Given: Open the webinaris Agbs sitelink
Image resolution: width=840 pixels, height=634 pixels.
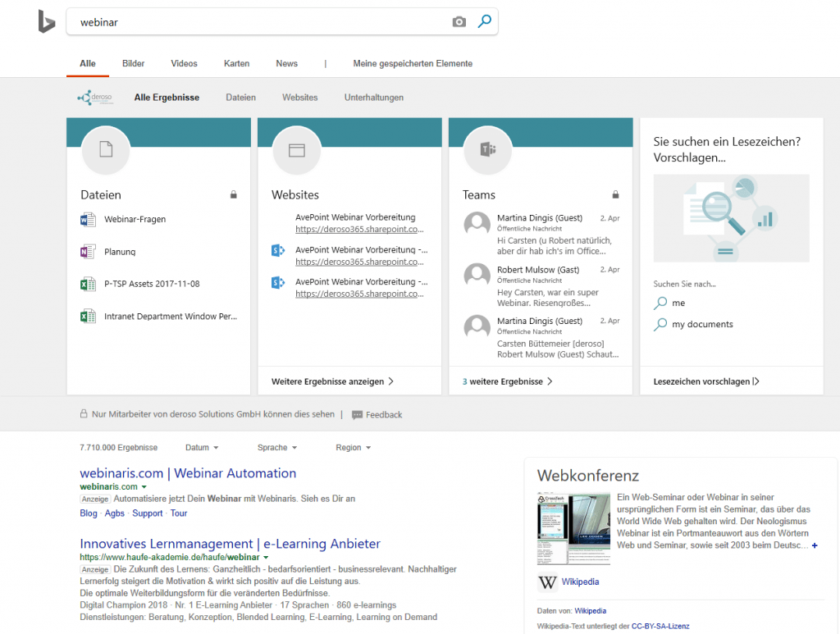Looking at the screenshot, I should 115,513.
